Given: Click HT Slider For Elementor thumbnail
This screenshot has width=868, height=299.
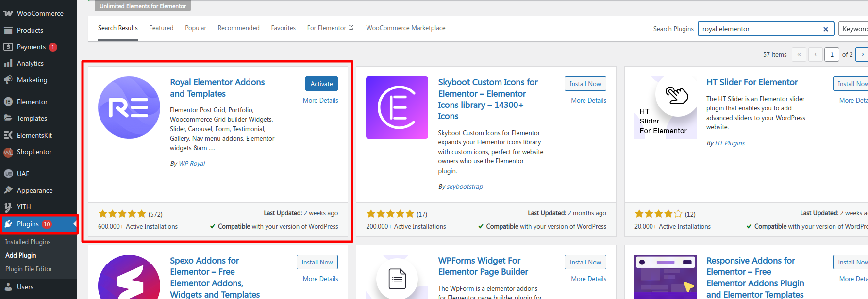Looking at the screenshot, I should 666,107.
